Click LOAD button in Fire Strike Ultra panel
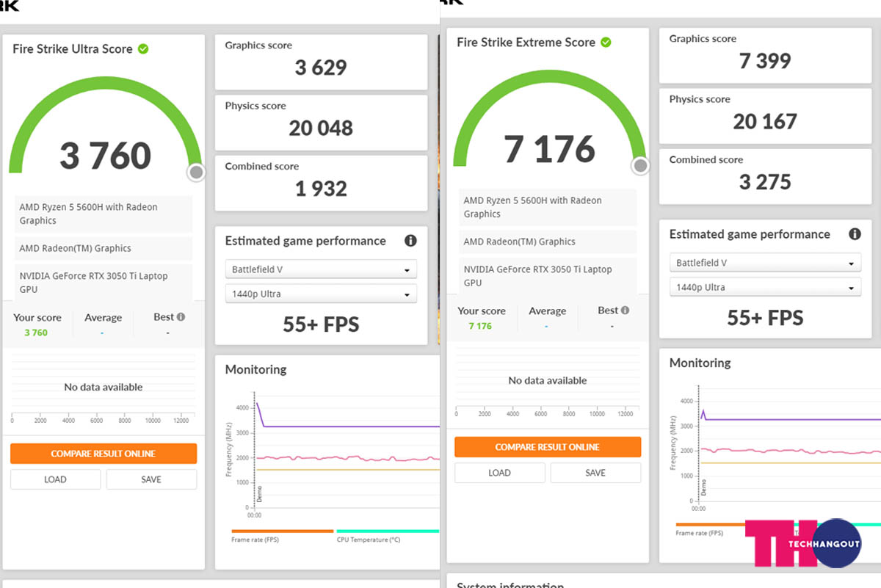 click(x=55, y=479)
